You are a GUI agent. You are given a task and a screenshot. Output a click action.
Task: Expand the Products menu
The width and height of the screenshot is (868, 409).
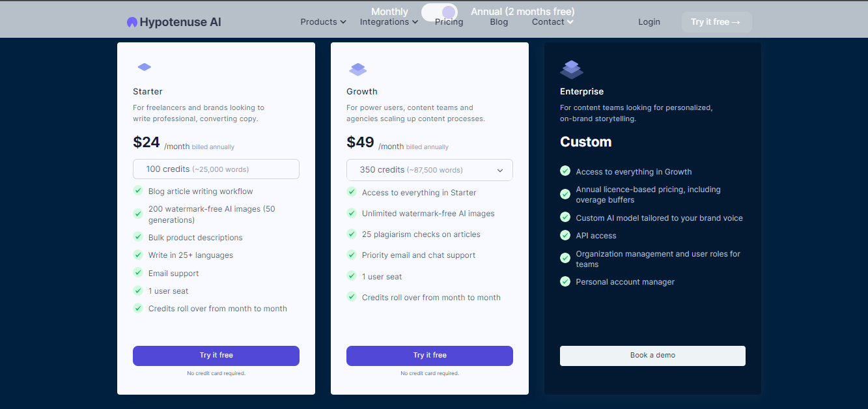point(323,22)
